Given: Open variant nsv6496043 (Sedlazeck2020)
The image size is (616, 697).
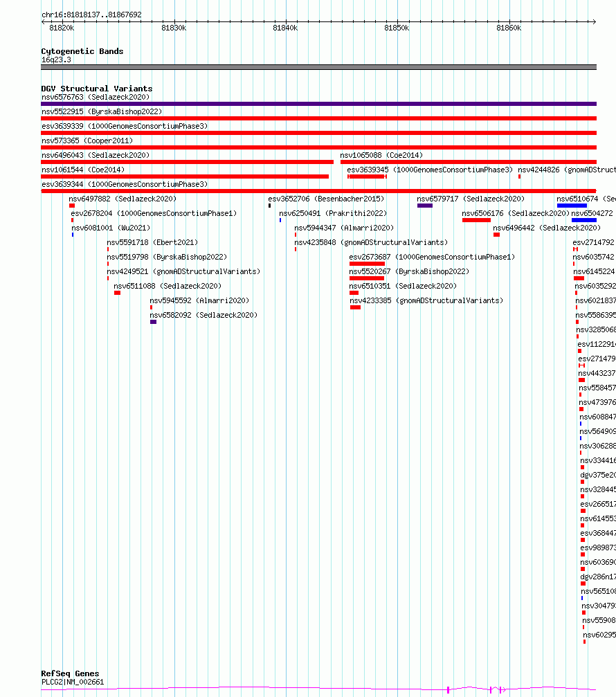Looking at the screenshot, I should 96,155.
